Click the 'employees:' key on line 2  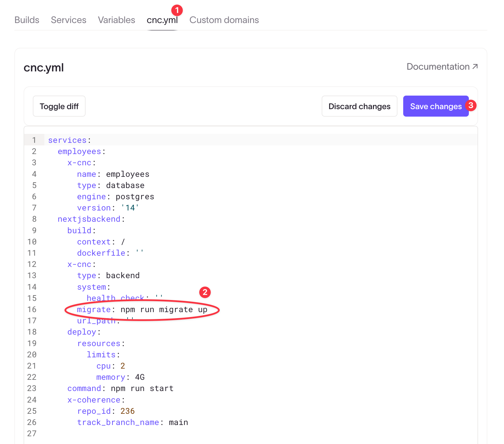(82, 151)
